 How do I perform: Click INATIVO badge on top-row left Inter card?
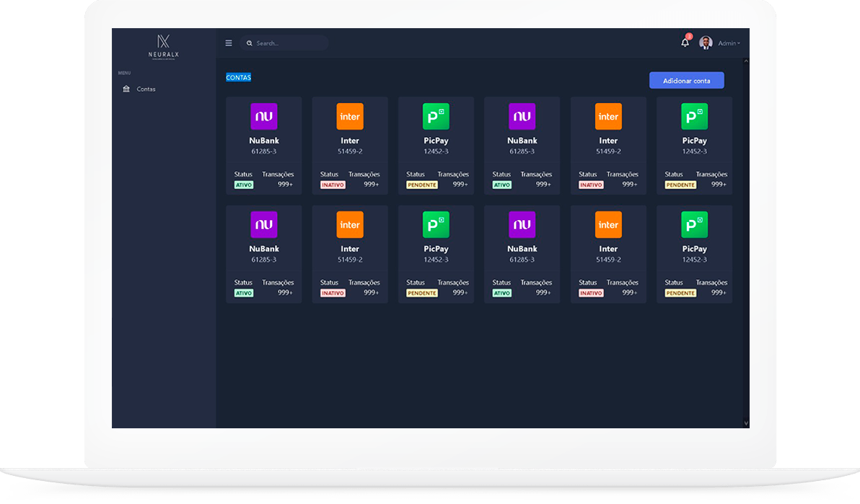coord(333,185)
